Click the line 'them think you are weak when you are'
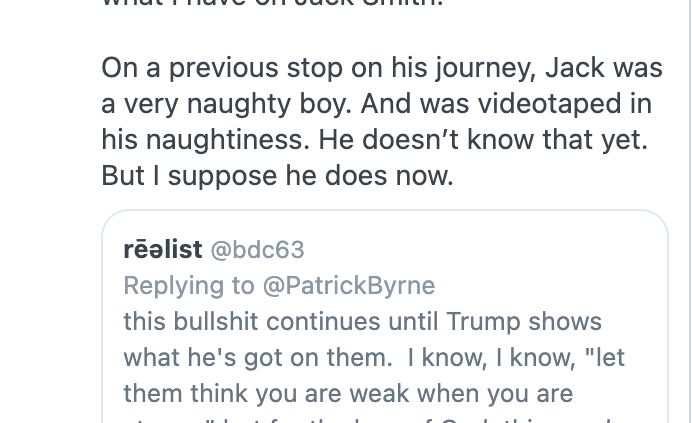The height and width of the screenshot is (423, 692). (x=347, y=394)
